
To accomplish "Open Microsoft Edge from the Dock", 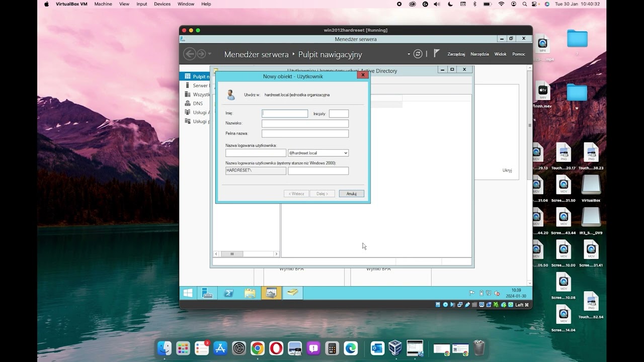I will click(x=351, y=348).
